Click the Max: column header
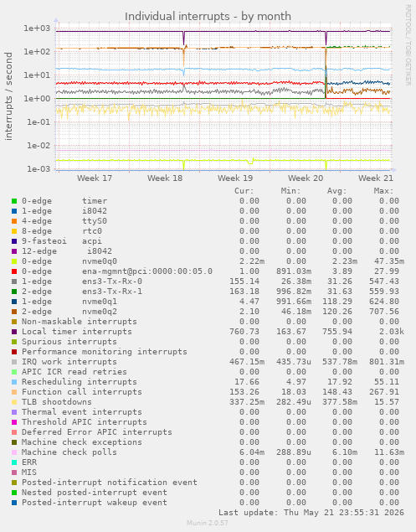This screenshot has width=416, height=532. pos(384,191)
